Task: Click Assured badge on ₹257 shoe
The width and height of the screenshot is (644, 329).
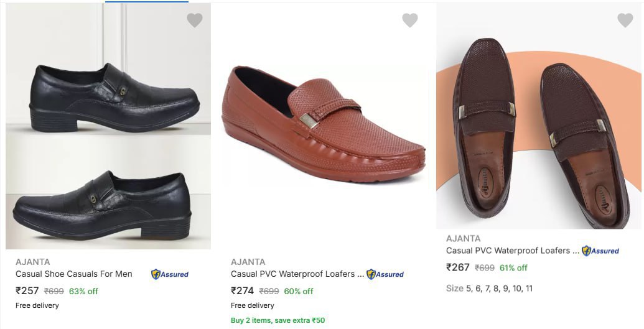Action: pos(170,274)
